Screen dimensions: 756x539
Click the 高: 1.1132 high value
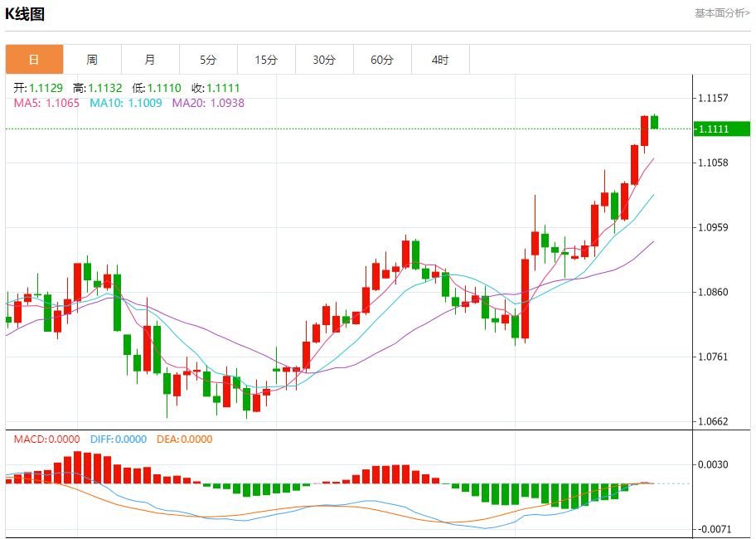(97, 88)
